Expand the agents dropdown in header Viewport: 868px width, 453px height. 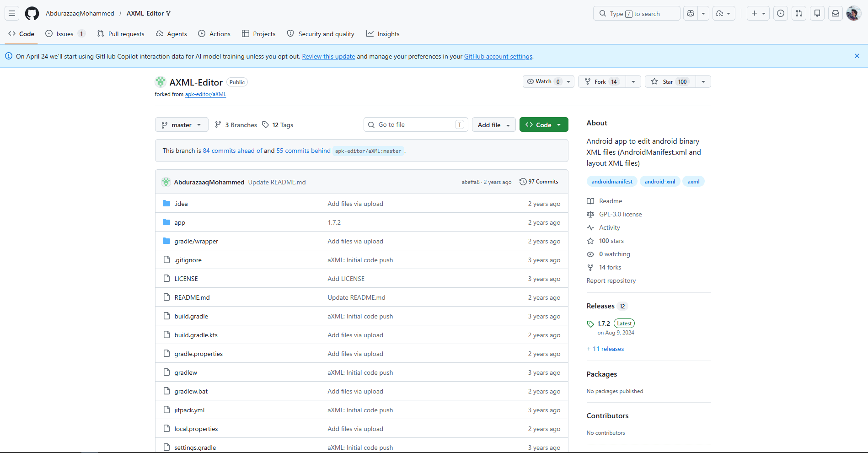(724, 13)
